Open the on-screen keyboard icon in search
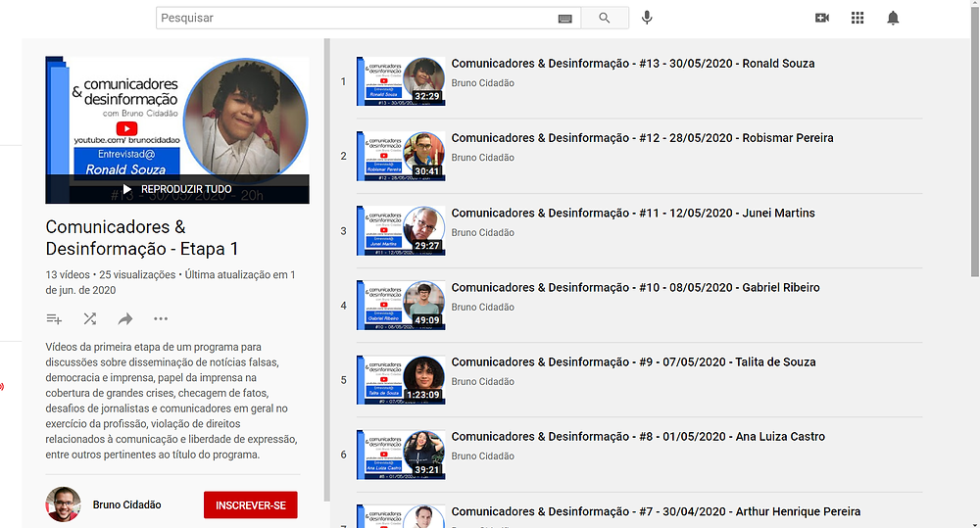This screenshot has width=980, height=528. pyautogui.click(x=564, y=19)
